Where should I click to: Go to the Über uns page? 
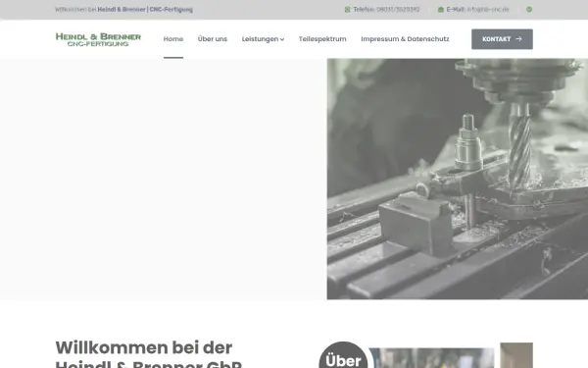213,39
